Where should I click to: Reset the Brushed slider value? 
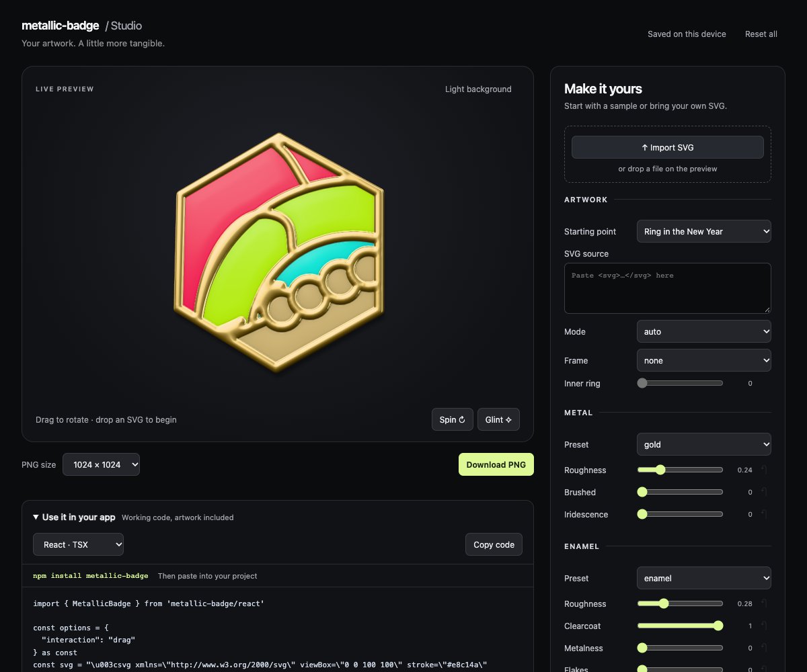(x=764, y=492)
